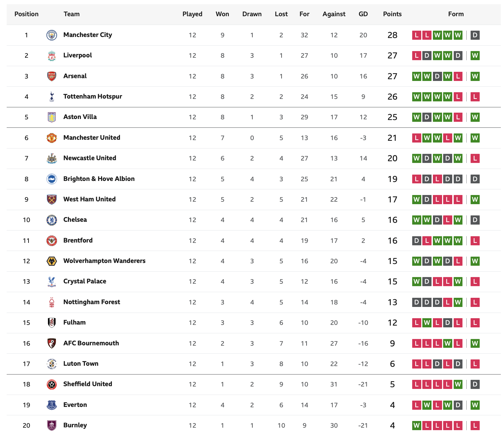The height and width of the screenshot is (440, 504).
Task: Click the Form column header
Action: coord(456,14)
